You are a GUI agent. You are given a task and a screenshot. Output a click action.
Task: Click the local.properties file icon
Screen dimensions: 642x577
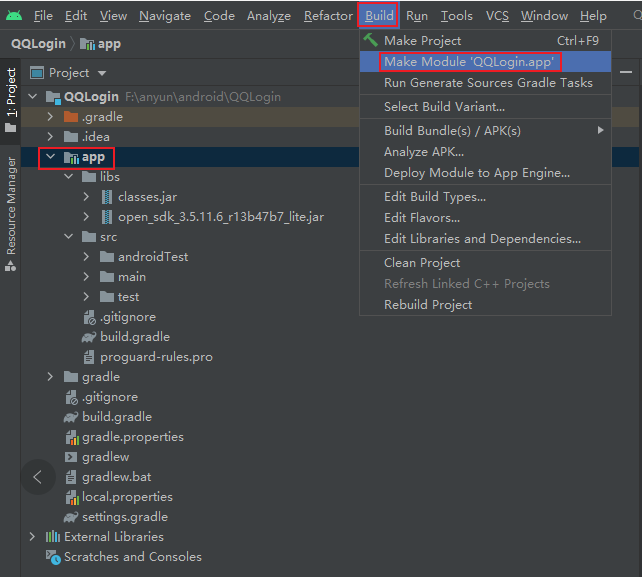point(72,497)
